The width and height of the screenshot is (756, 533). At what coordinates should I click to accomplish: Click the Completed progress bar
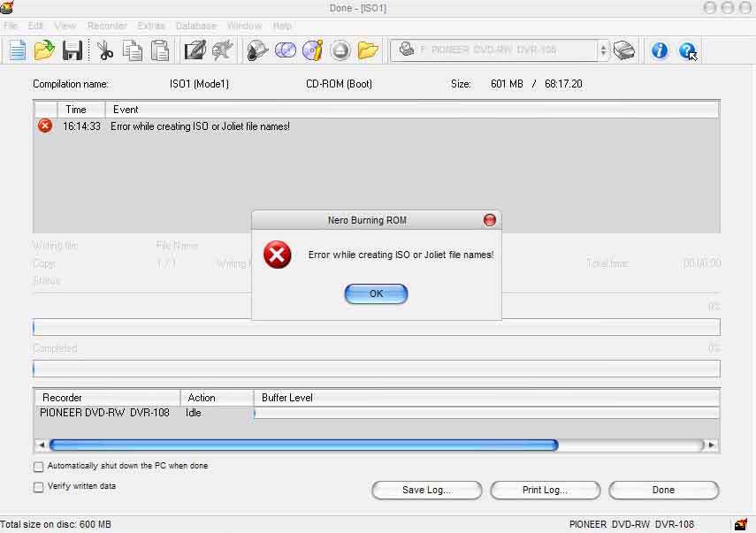(377, 369)
